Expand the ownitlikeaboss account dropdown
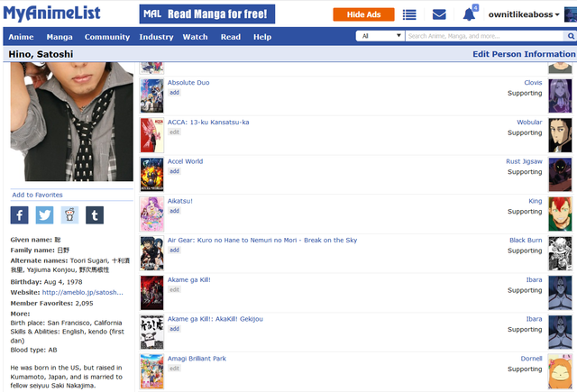The image size is (577, 392). [524, 14]
